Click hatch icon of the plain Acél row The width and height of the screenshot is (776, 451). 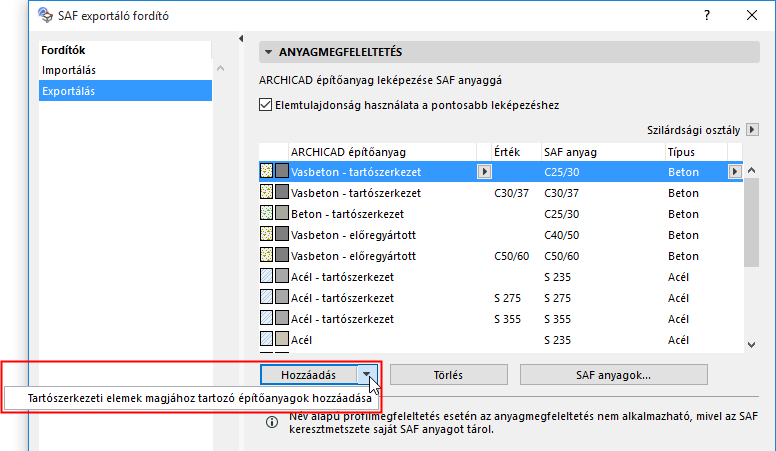266,340
